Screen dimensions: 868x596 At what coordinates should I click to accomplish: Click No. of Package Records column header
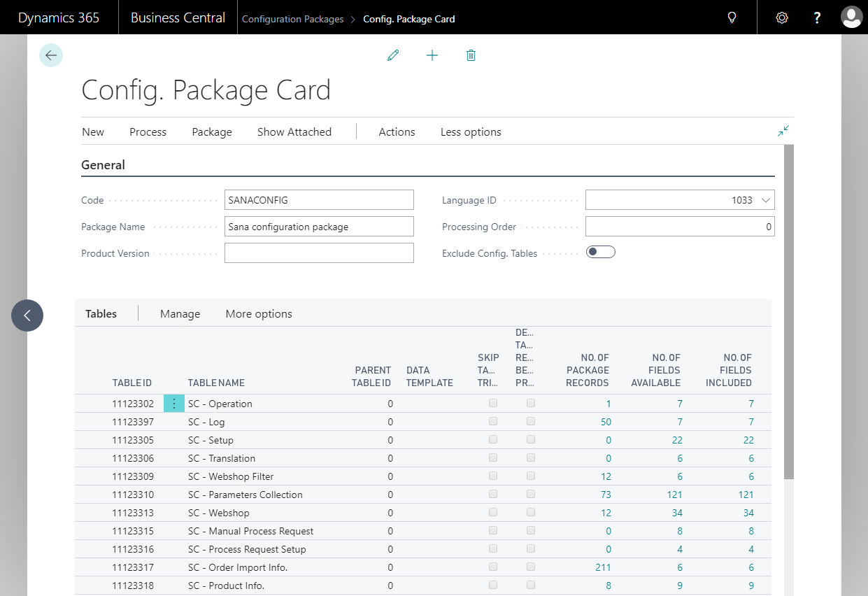point(588,370)
